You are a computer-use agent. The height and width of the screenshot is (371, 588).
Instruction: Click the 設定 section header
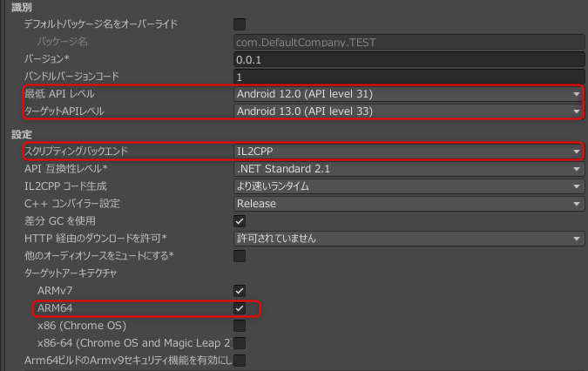coord(22,134)
